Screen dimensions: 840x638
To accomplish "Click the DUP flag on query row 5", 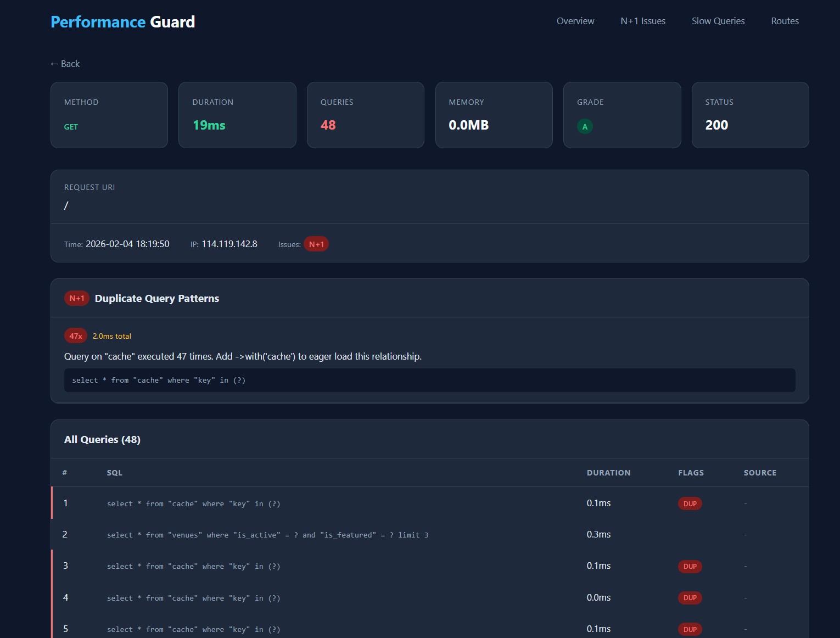I will [x=690, y=629].
